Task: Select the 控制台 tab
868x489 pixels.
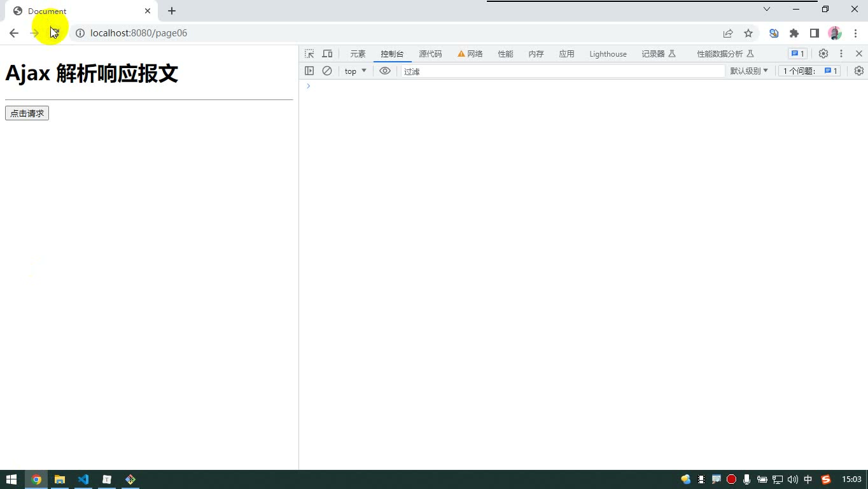Action: (392, 54)
